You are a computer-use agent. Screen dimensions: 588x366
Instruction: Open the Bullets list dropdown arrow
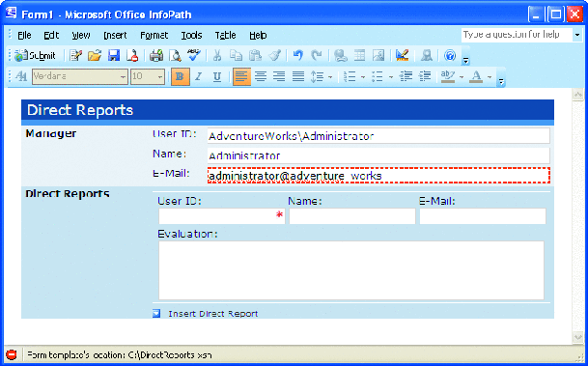click(x=391, y=77)
